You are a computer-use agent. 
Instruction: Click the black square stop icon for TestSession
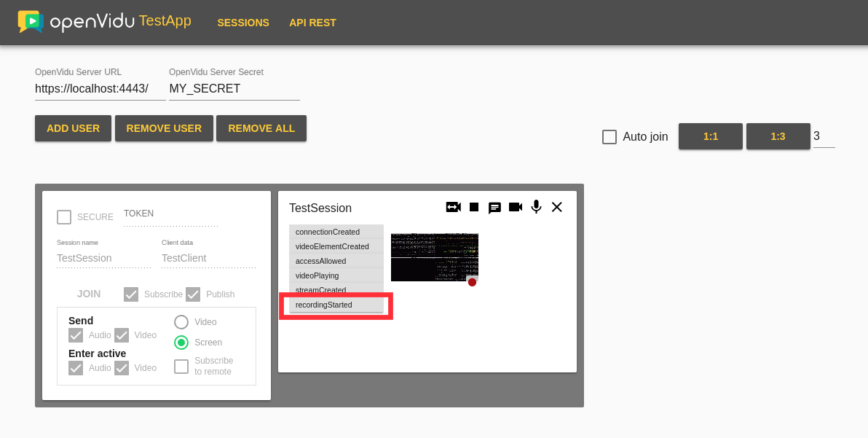(x=474, y=207)
